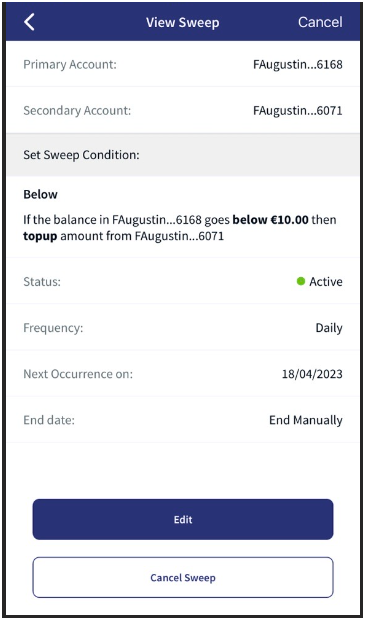372x622 pixels.
Task: Click the 18/04/2023 next occurrence date
Action: pyautogui.click(x=312, y=374)
